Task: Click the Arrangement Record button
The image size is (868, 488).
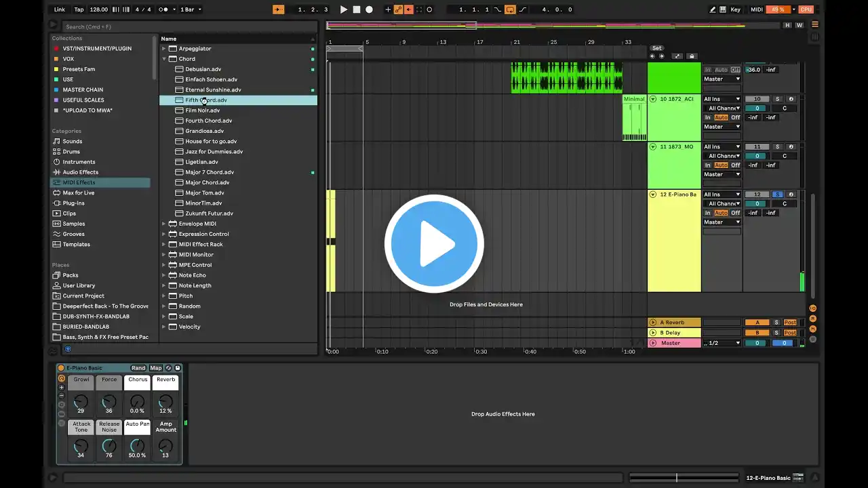Action: [369, 9]
